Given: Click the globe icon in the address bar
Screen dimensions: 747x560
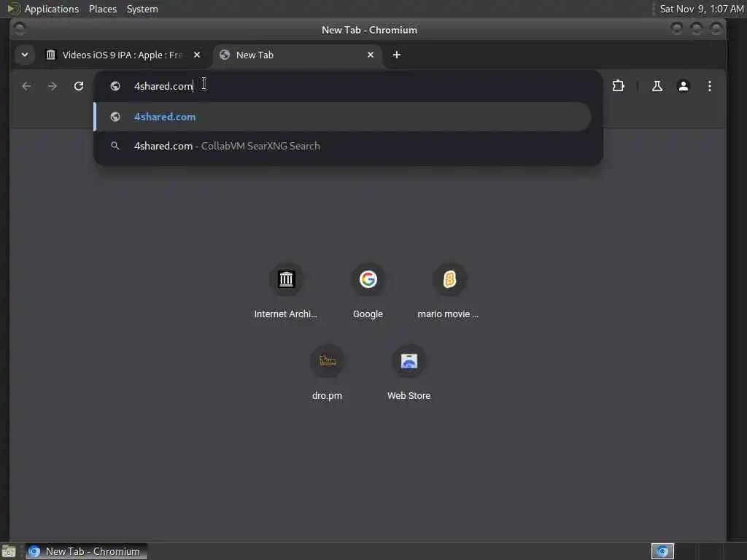Looking at the screenshot, I should (115, 86).
